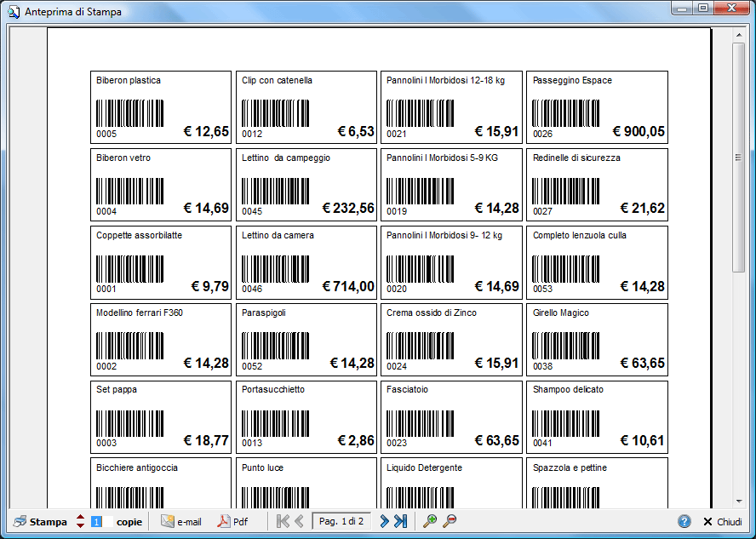This screenshot has height=539, width=756.
Task: Click the € 900,05 price
Action: (x=639, y=131)
